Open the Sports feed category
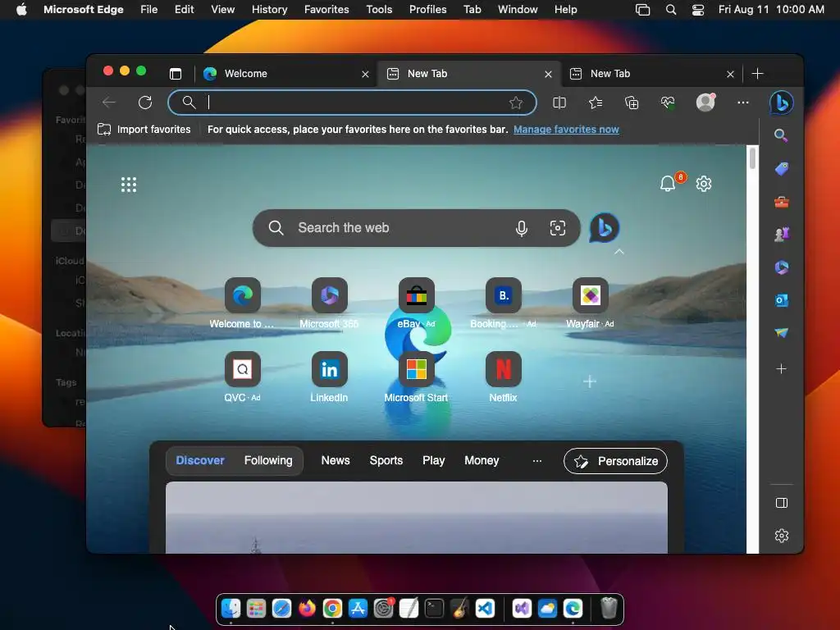Screen dimensions: 840x630 tap(386, 461)
